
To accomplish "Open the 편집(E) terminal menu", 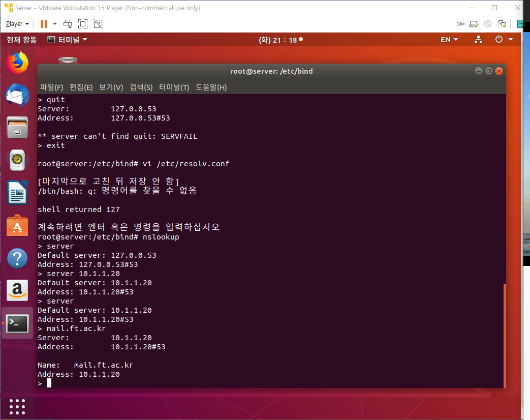I will pyautogui.click(x=81, y=87).
